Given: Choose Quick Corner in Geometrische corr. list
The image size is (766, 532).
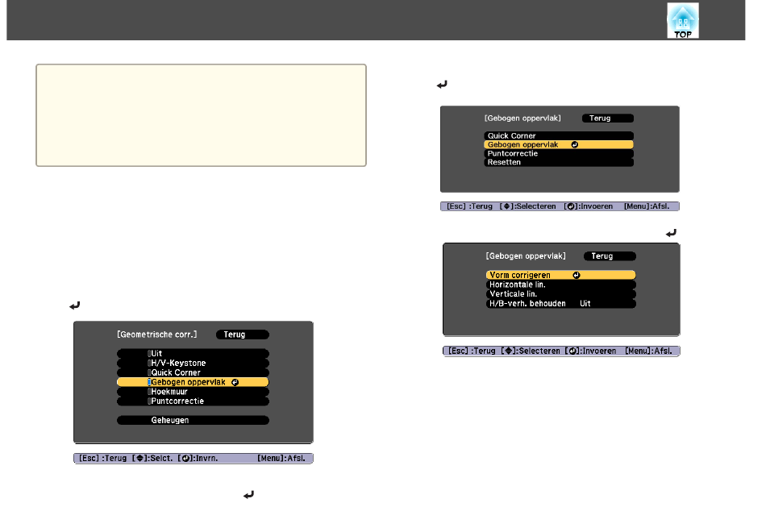Looking at the screenshot, I should click(193, 372).
